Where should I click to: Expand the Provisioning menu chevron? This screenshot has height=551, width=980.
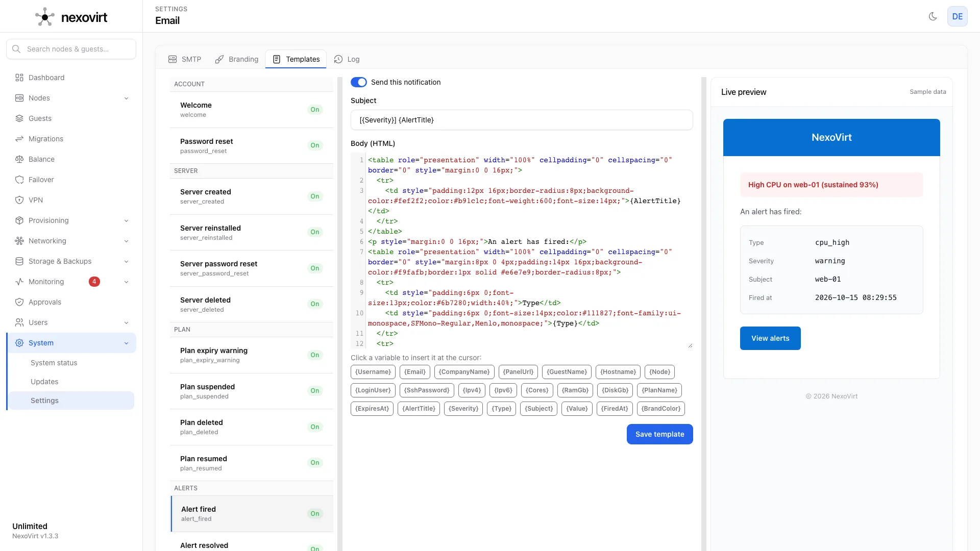(126, 220)
